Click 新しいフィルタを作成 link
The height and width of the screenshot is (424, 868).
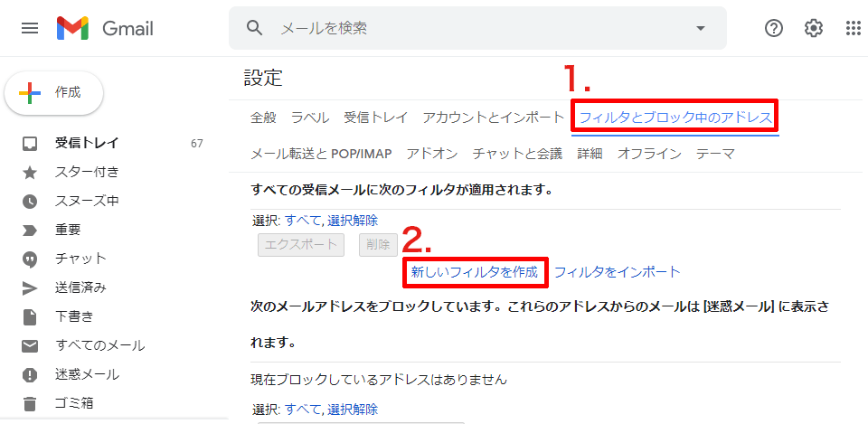[x=475, y=272]
